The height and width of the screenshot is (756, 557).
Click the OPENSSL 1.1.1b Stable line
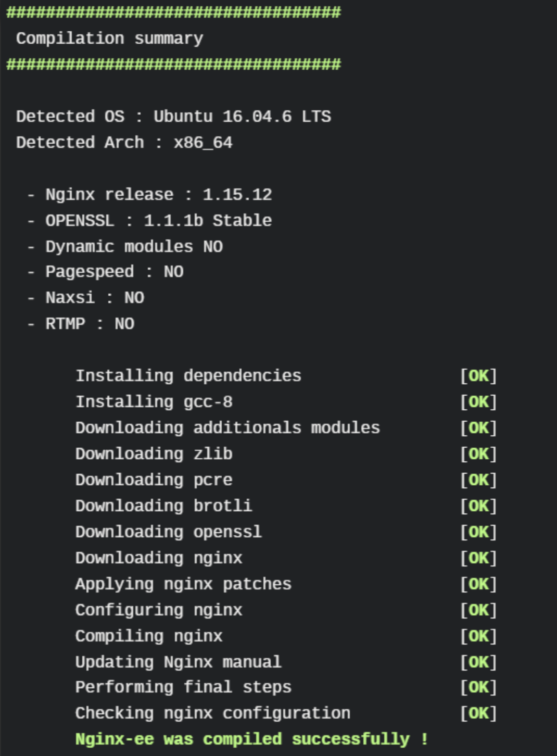[158, 220]
